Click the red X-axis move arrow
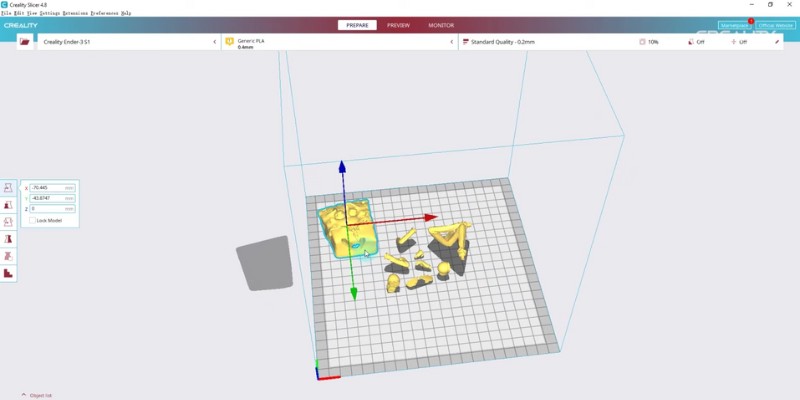Viewport: 800px width, 400px height. (431, 218)
